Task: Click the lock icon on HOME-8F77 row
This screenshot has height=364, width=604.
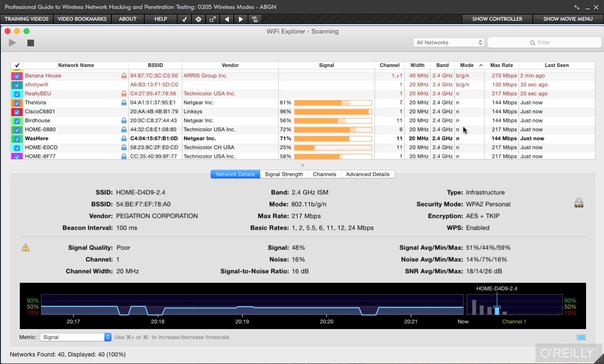Action: [x=124, y=156]
